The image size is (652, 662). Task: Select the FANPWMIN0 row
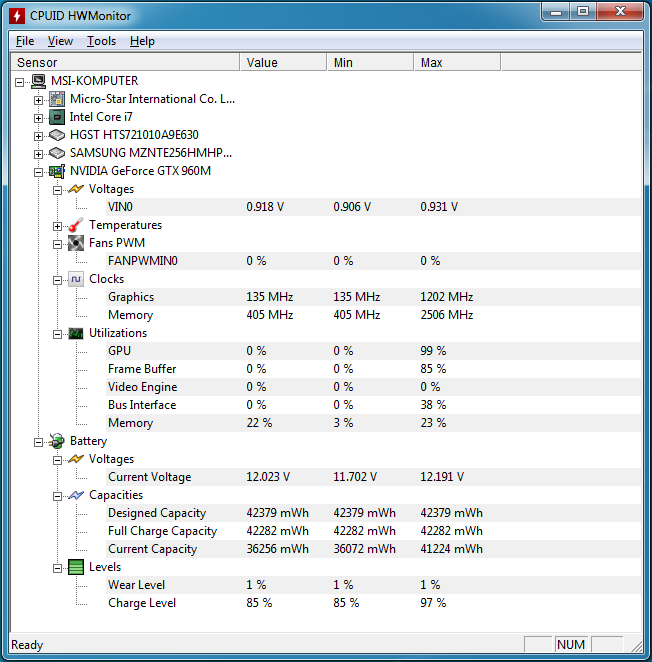pos(374,261)
